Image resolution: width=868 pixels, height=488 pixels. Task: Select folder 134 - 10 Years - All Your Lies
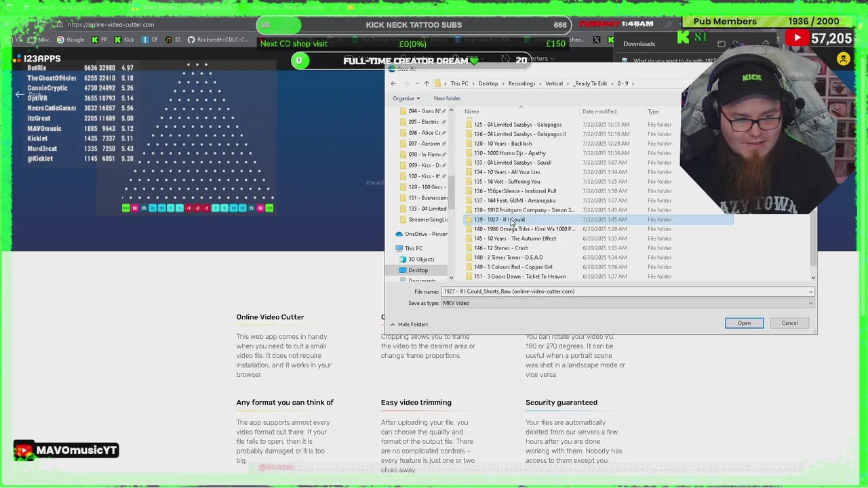507,172
